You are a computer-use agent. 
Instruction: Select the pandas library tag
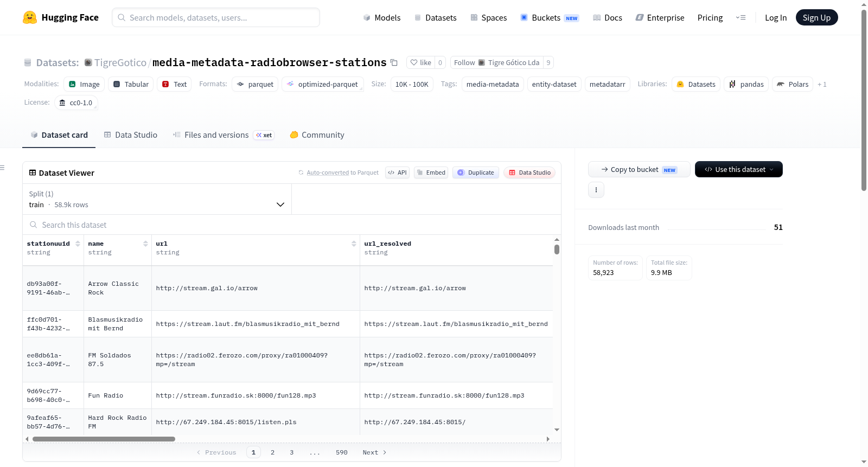(x=746, y=84)
